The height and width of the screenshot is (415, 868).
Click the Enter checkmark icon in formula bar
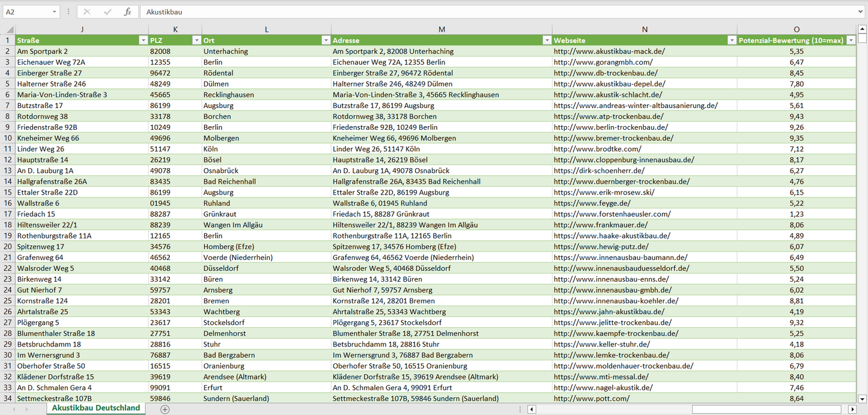click(x=108, y=12)
